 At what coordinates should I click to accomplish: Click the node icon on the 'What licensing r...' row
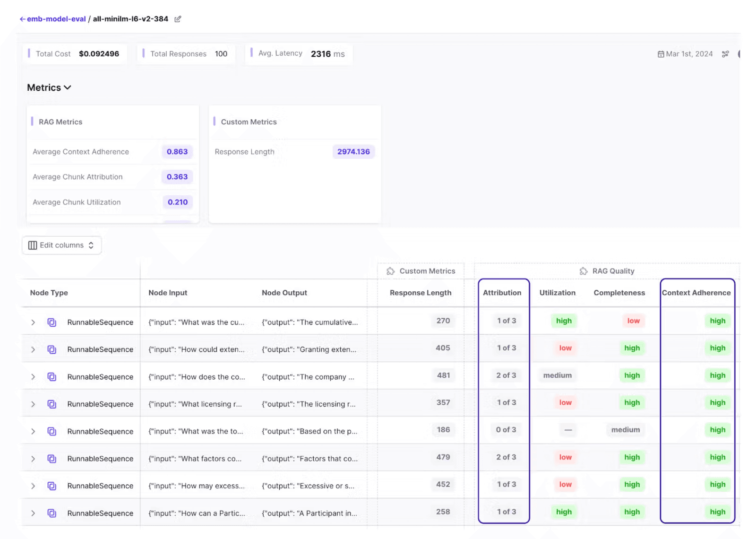pyautogui.click(x=52, y=404)
